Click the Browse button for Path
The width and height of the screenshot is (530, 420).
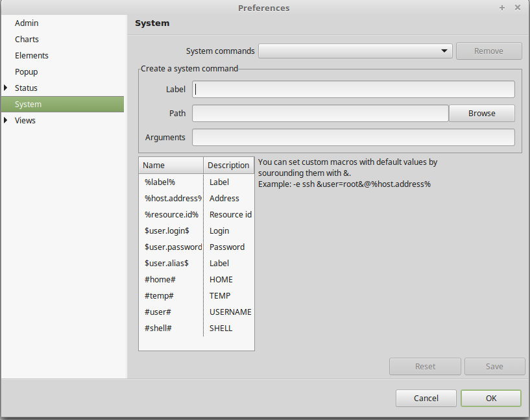click(481, 113)
